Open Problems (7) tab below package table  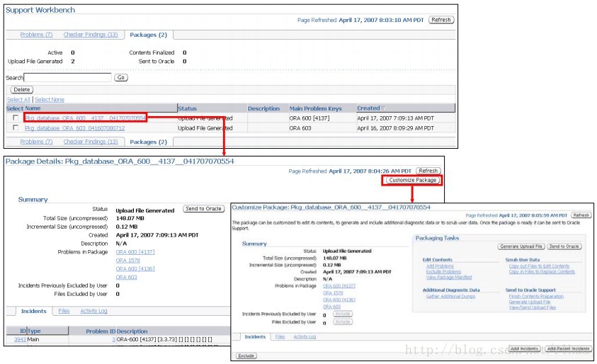tap(36, 142)
